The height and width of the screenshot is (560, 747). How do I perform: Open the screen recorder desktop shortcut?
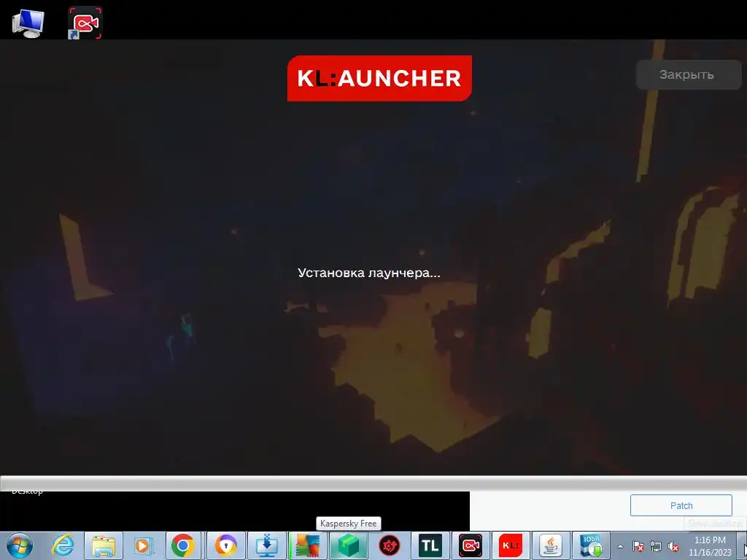point(85,23)
